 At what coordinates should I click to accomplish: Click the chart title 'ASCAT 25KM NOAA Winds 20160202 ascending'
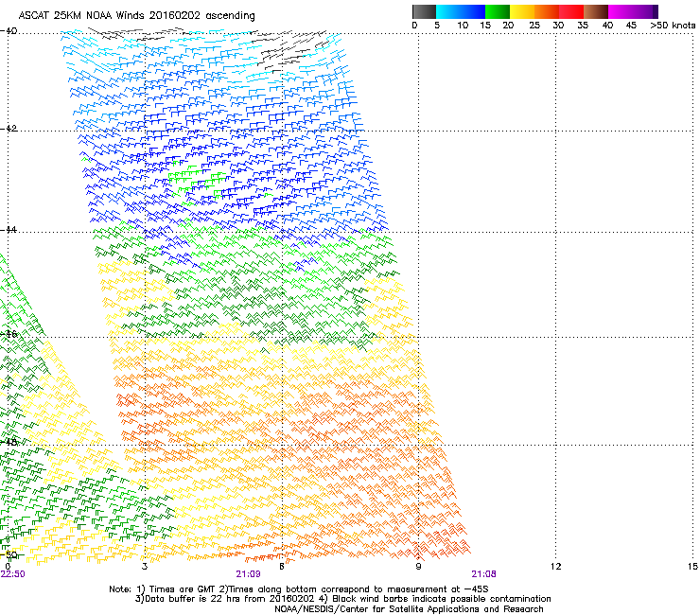click(136, 16)
